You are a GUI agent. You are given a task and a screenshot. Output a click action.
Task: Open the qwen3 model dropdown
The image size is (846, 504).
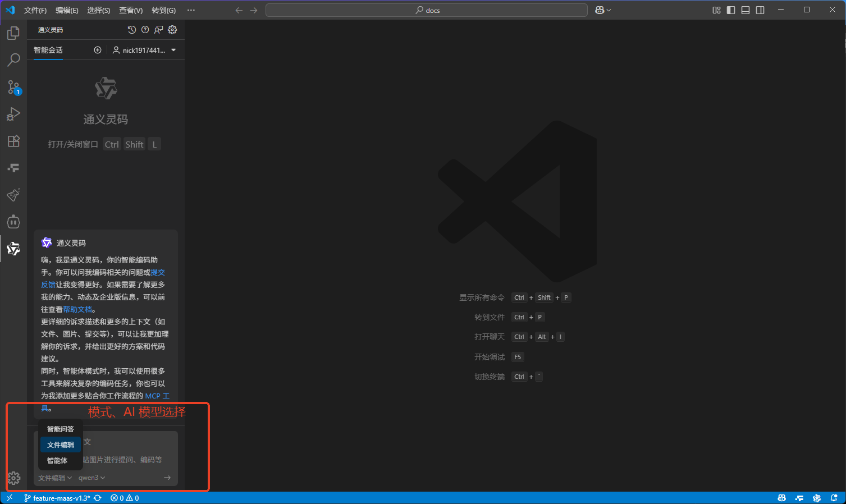pyautogui.click(x=92, y=478)
